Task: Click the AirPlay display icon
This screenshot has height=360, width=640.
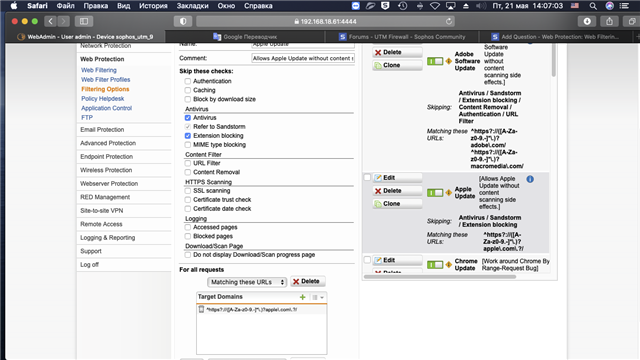Action: 450,6
